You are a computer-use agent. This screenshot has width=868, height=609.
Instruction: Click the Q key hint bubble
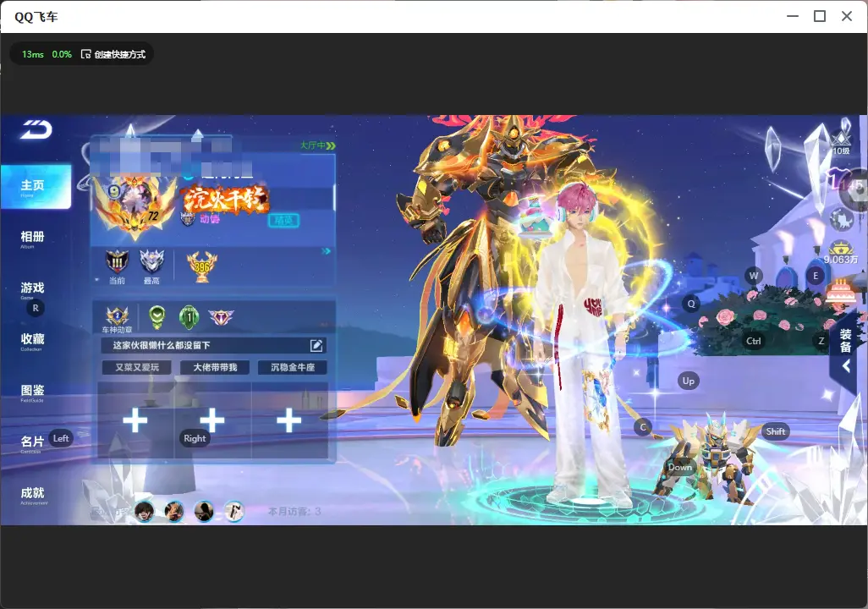(x=691, y=304)
